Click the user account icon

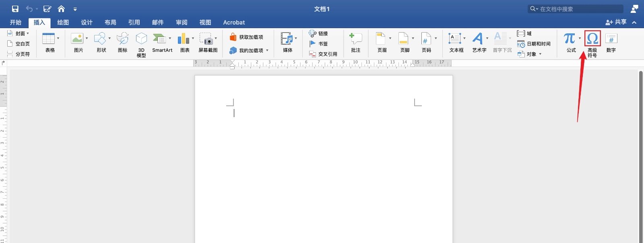[x=635, y=9]
